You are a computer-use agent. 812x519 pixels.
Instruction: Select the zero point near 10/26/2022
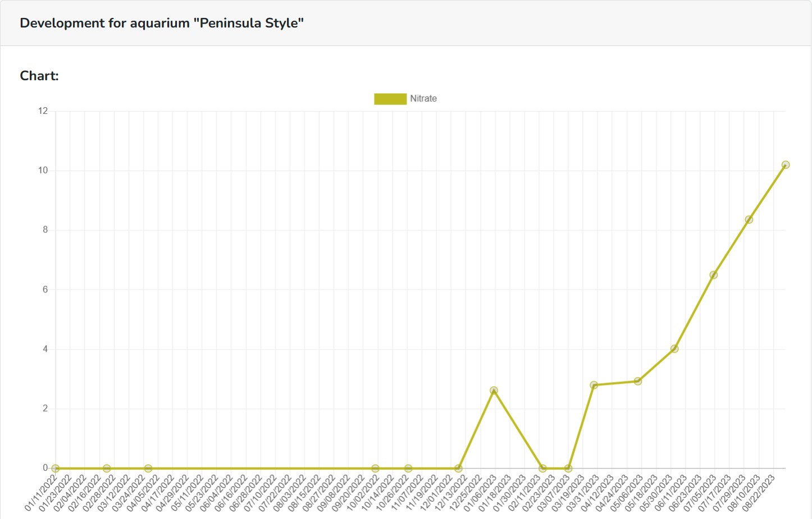click(408, 469)
